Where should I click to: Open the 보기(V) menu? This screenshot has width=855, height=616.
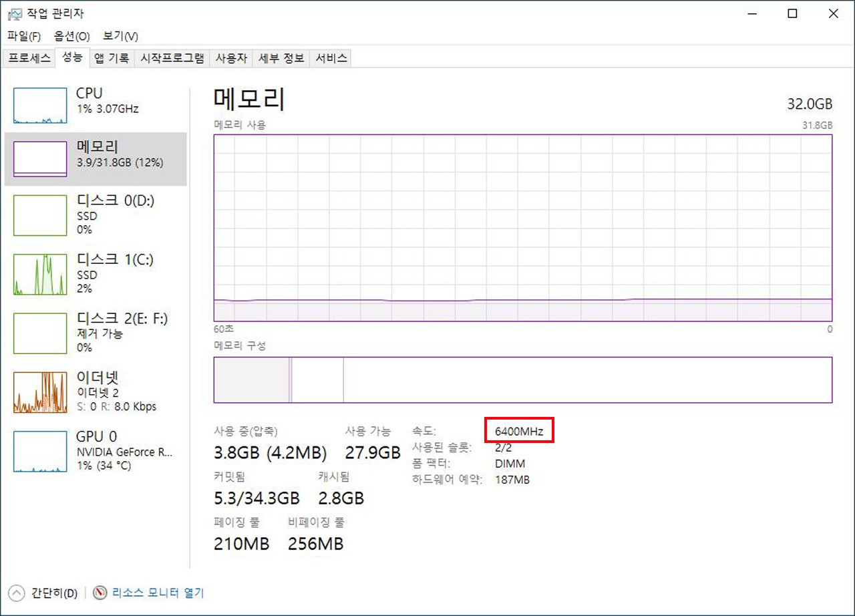coord(120,36)
